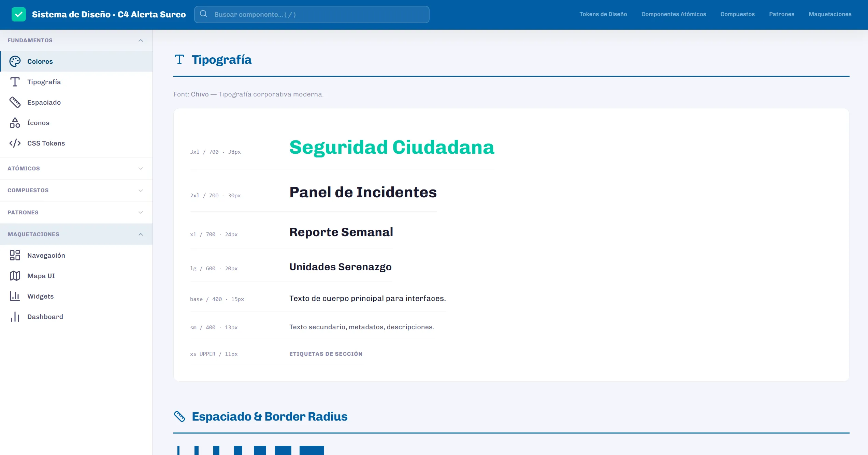Click the Dashboard bars icon
This screenshot has width=868, height=455.
[x=15, y=317]
